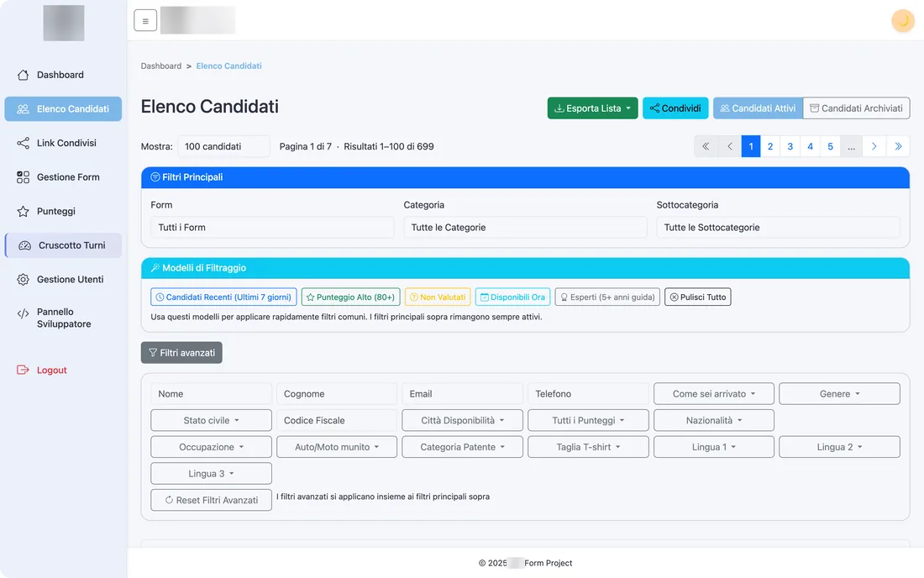
Task: Open the Lingua 3 dropdown
Action: click(211, 473)
